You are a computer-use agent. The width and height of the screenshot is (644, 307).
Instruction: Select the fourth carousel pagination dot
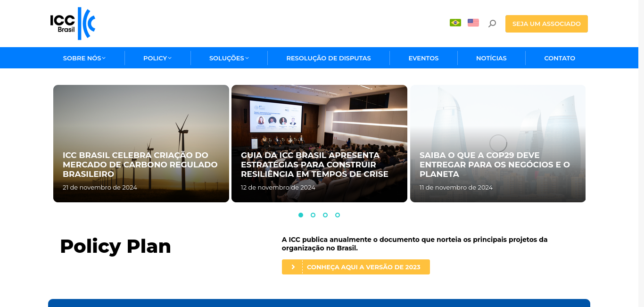pos(338,215)
